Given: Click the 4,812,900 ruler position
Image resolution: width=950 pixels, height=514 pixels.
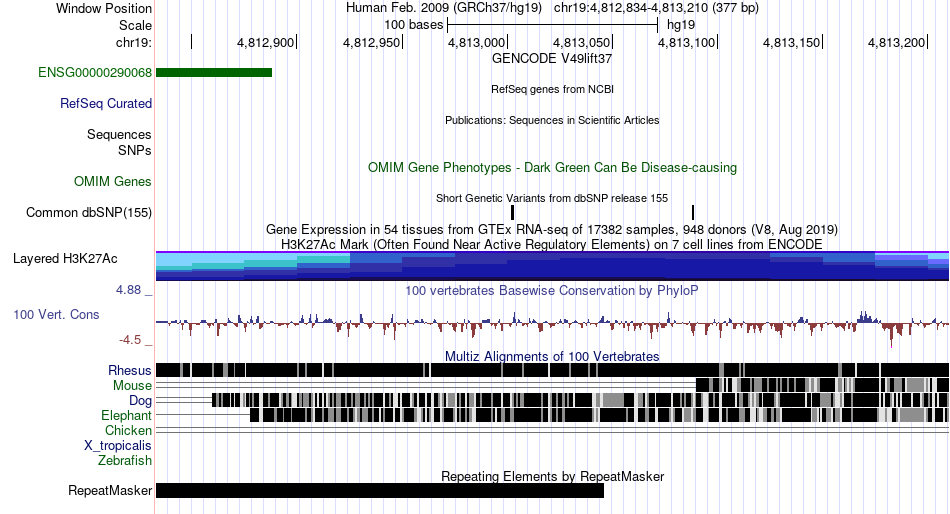Looking at the screenshot, I should [x=265, y=42].
